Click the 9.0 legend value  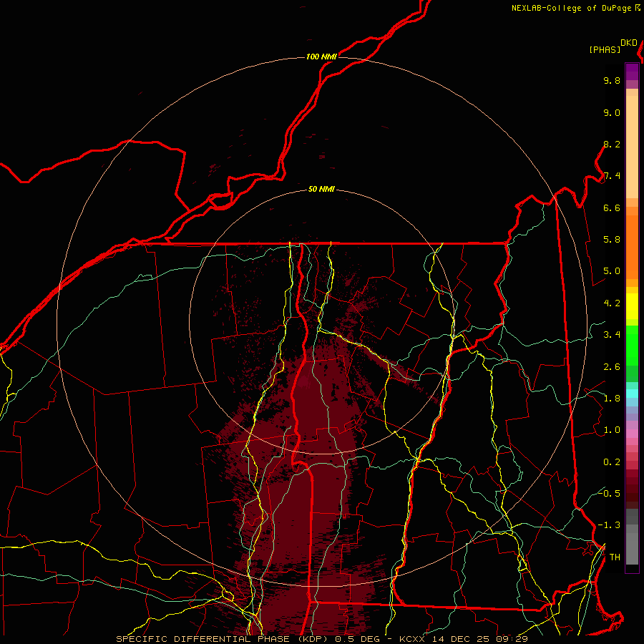tap(612, 112)
